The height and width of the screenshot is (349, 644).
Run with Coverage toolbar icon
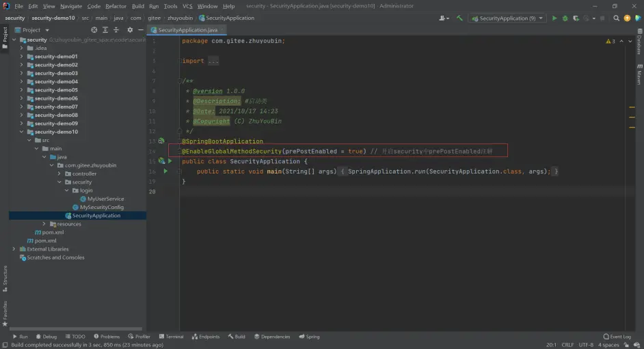[575, 18]
